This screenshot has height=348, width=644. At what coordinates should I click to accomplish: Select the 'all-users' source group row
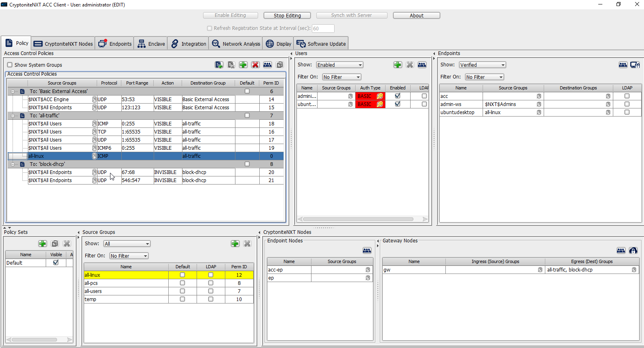169,291
